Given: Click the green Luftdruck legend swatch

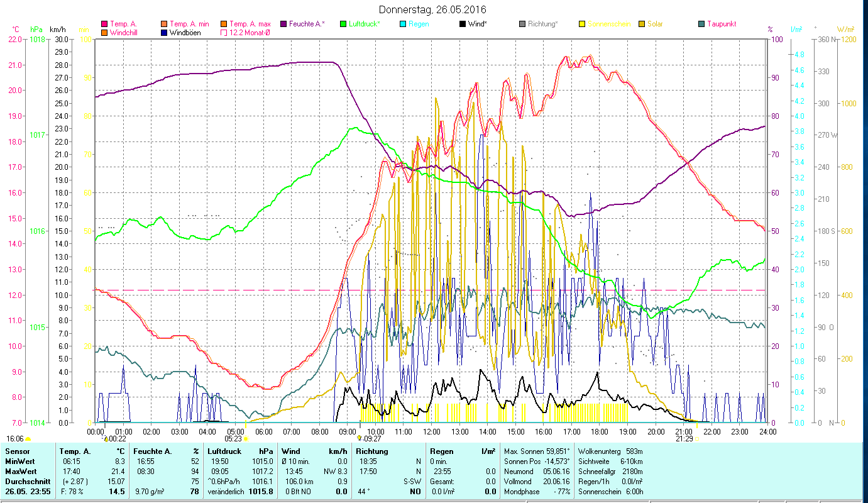Looking at the screenshot, I should tap(343, 24).
